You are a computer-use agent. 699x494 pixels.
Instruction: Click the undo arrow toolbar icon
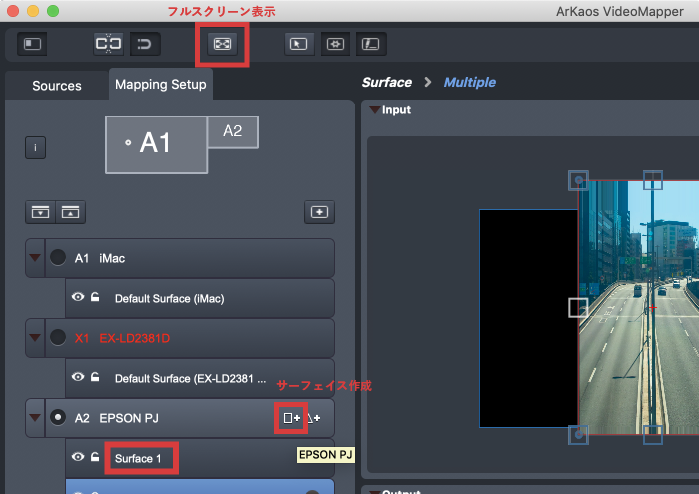145,44
